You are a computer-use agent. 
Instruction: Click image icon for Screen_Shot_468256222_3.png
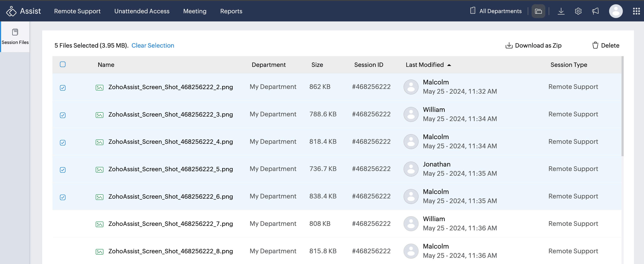[x=100, y=115]
